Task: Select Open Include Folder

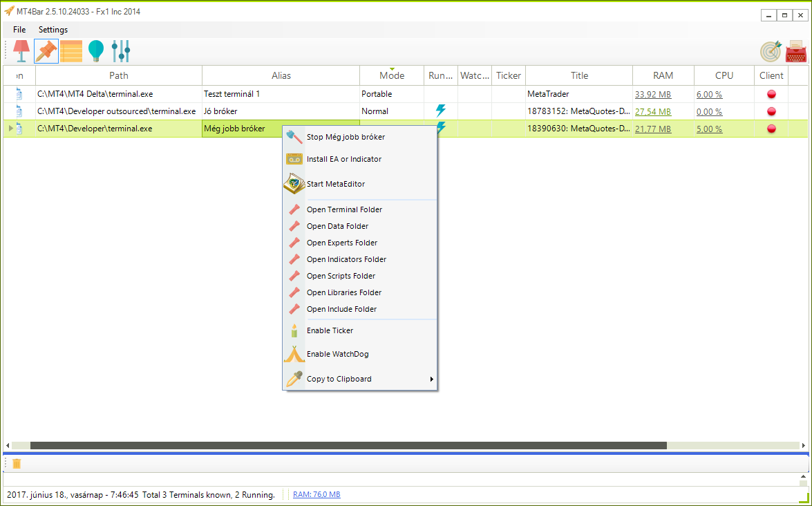Action: (x=360, y=309)
